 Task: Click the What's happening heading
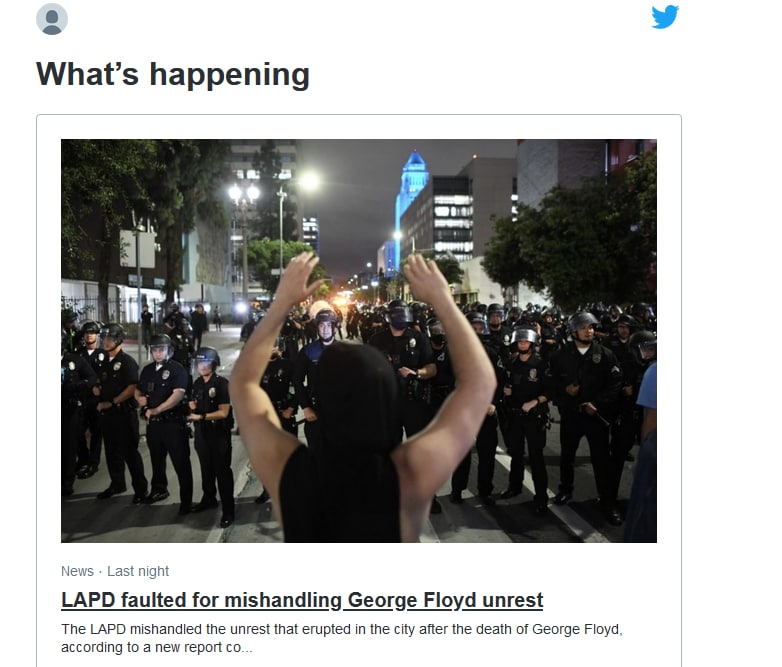point(173,75)
